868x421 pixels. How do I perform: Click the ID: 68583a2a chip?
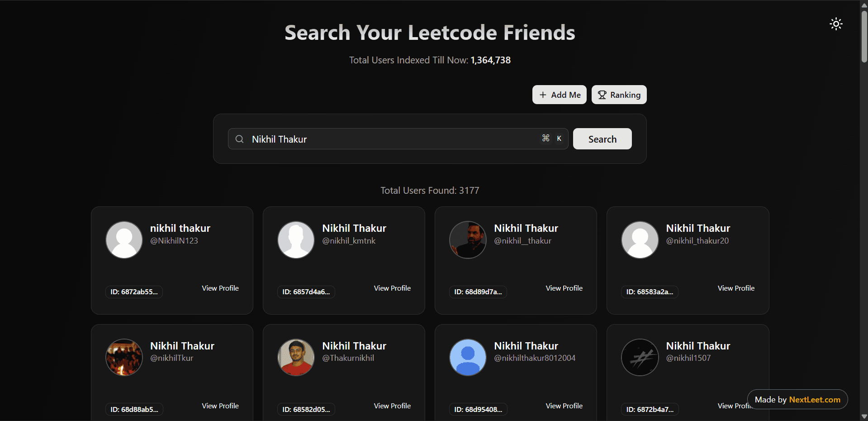click(650, 292)
